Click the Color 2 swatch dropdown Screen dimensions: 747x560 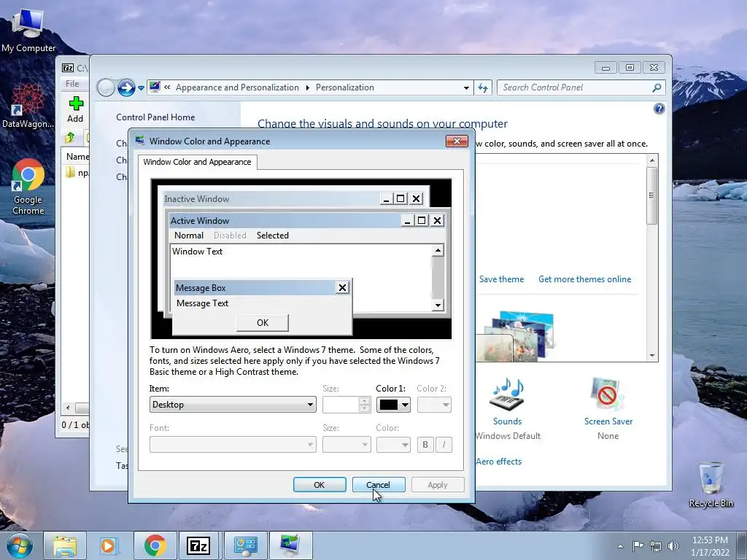click(434, 405)
